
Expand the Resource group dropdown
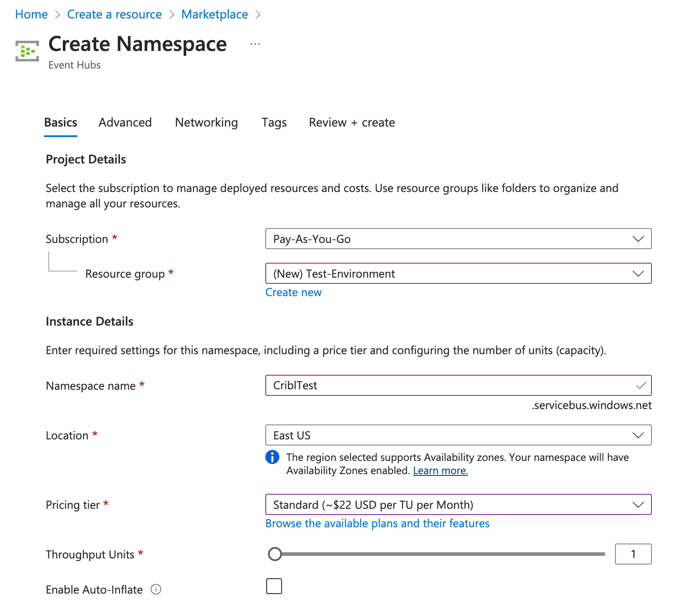[458, 273]
